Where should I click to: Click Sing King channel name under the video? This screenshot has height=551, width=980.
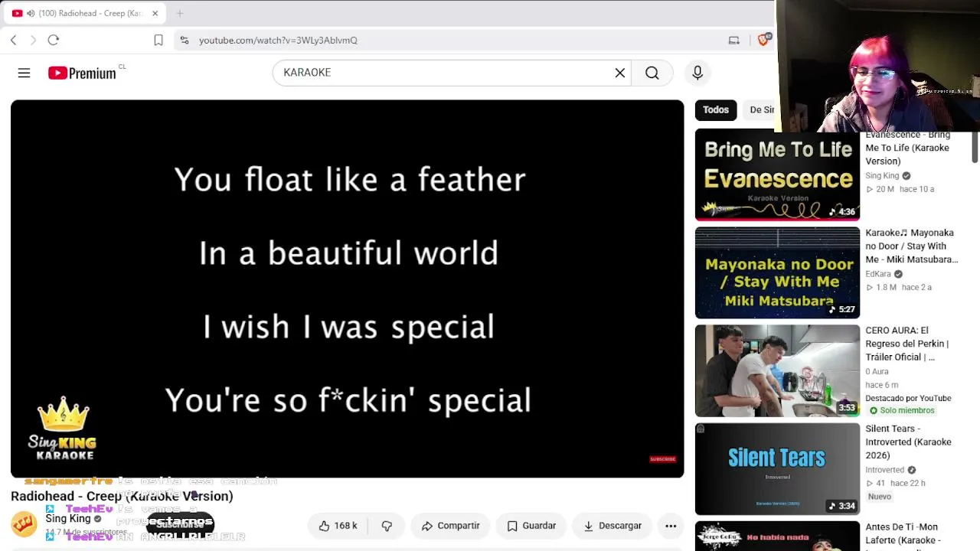coord(68,519)
